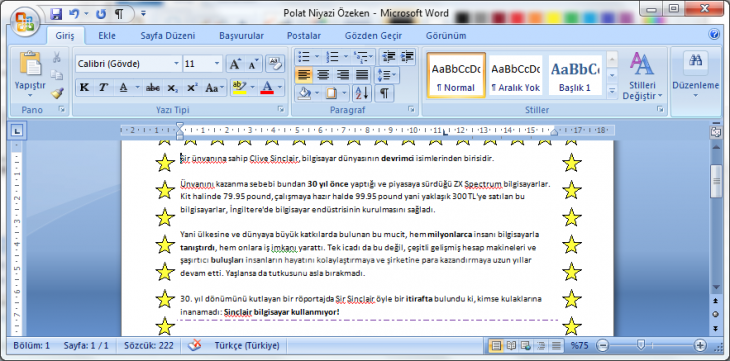Apply the Aralık Yok style
The height and width of the screenshot is (361, 730).
[x=515, y=75]
